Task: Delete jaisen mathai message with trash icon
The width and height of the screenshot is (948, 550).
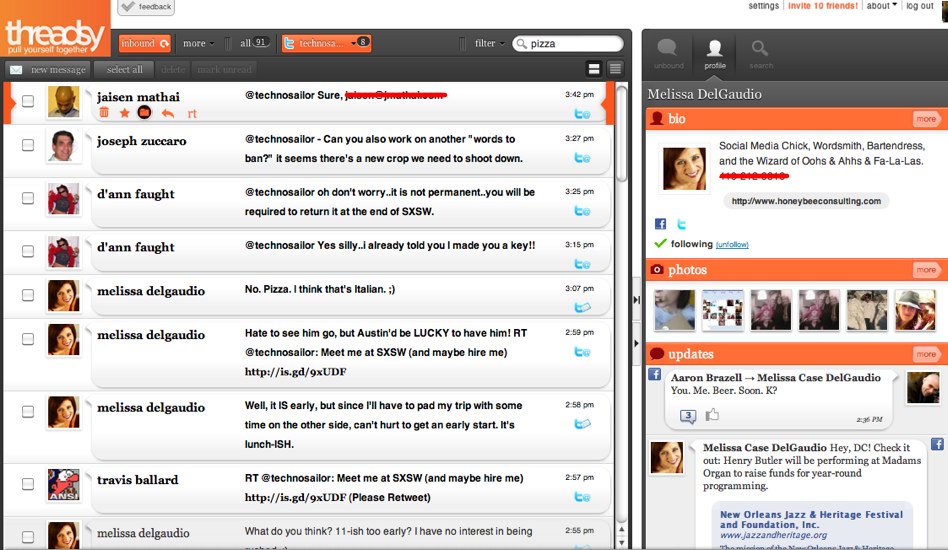Action: pyautogui.click(x=104, y=113)
